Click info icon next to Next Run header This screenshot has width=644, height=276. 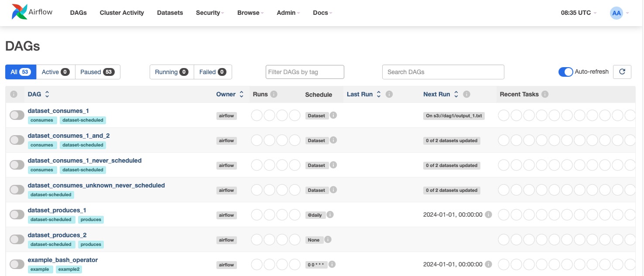466,94
